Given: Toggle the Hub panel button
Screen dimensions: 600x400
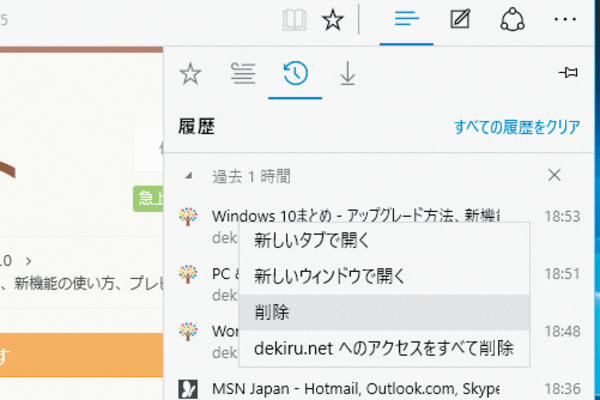Looking at the screenshot, I should (x=406, y=19).
